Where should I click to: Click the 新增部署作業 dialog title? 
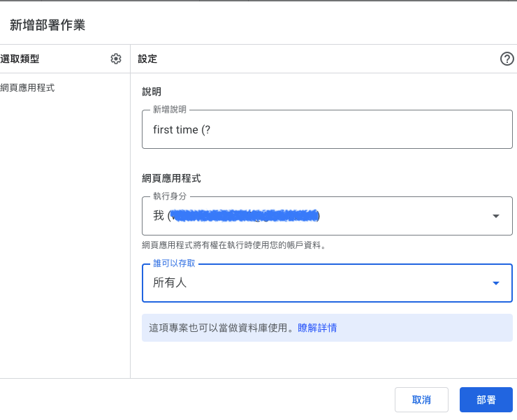click(48, 25)
